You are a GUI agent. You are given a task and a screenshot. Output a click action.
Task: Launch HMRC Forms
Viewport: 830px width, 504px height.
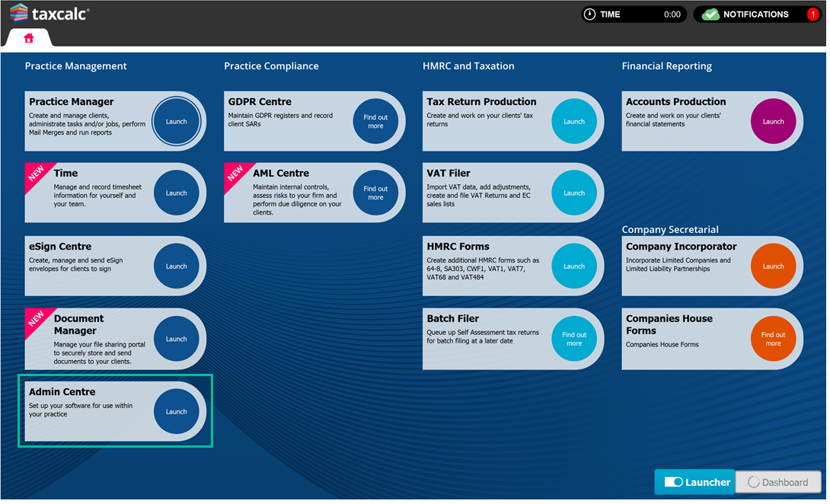pos(574,266)
